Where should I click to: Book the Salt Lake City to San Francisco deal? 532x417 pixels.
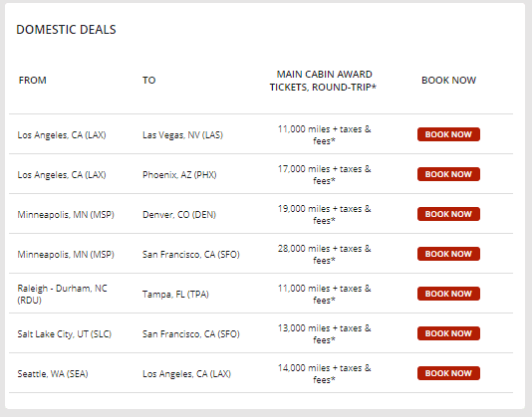point(448,333)
